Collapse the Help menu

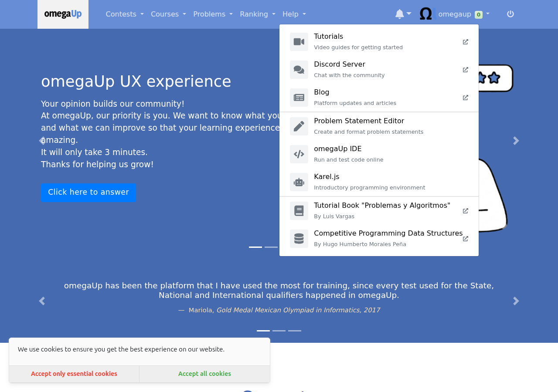[x=294, y=14]
